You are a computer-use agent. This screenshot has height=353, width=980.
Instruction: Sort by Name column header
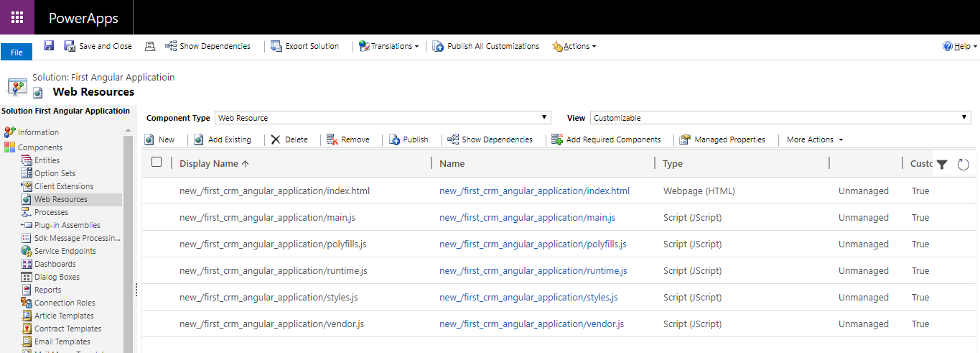tap(452, 163)
